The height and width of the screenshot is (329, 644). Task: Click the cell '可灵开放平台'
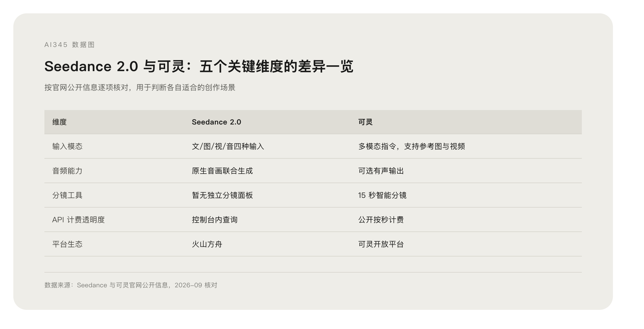coord(381,244)
